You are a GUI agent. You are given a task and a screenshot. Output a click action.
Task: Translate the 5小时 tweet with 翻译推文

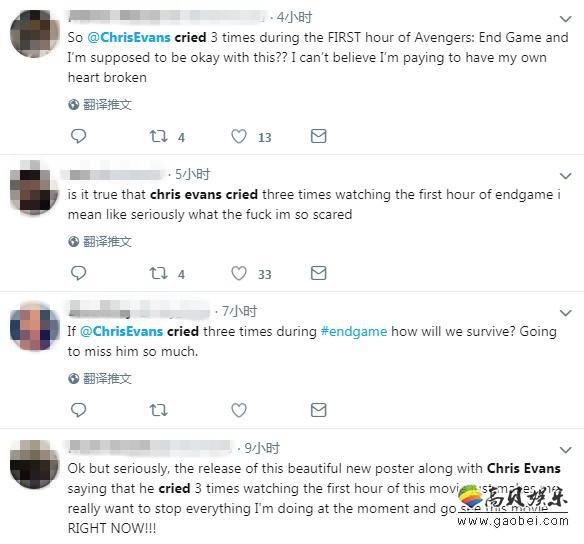(100, 242)
